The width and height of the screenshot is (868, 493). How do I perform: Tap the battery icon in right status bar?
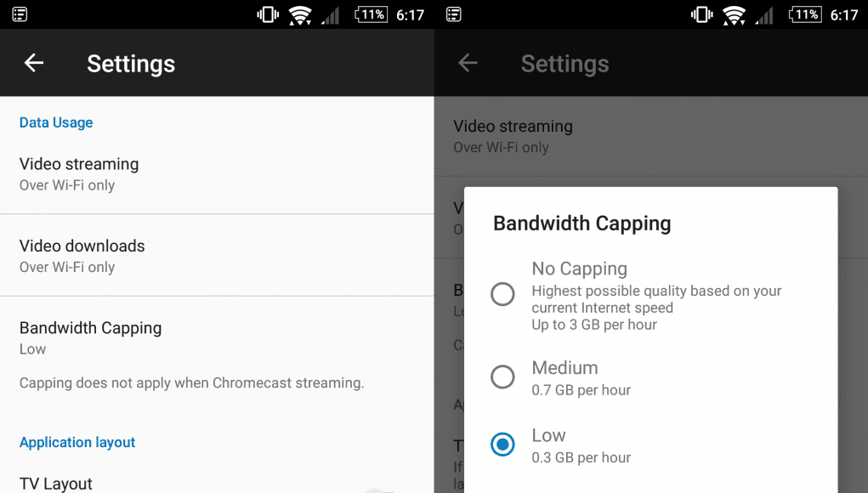805,14
